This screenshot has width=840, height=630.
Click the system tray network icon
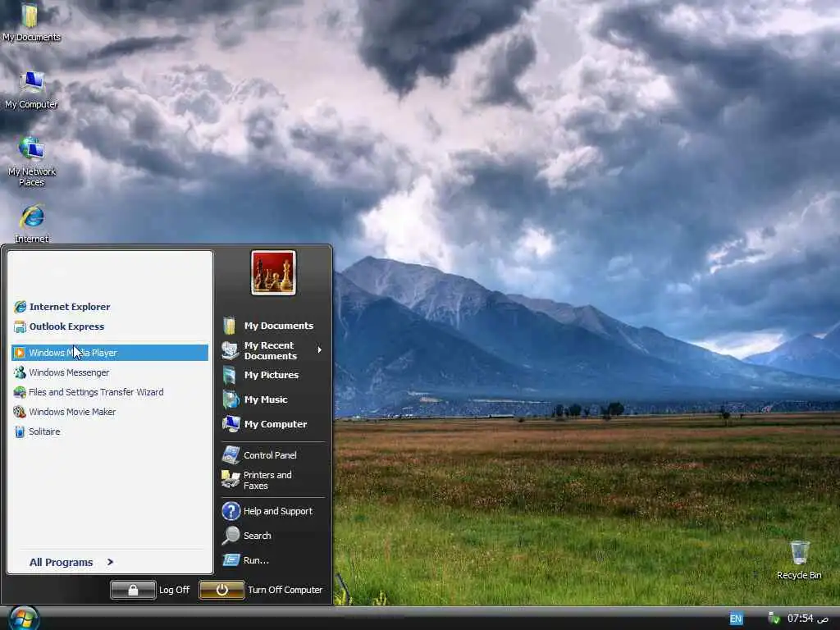(774, 619)
